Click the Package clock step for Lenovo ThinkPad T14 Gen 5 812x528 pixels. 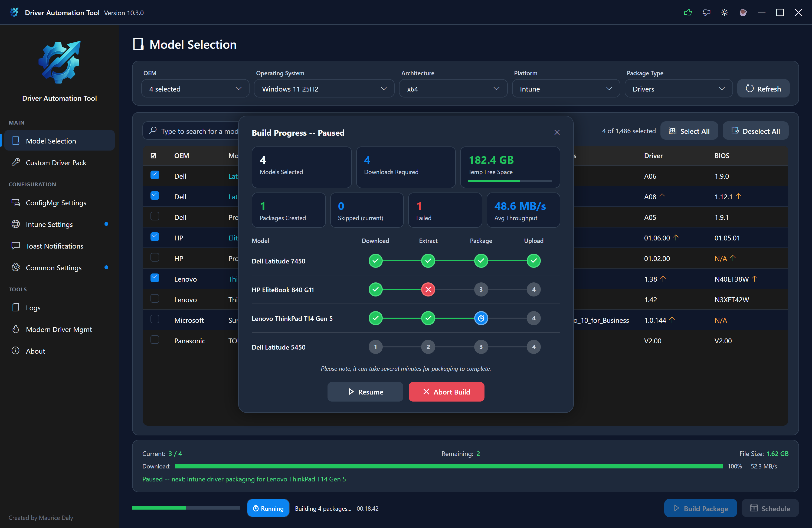(481, 318)
